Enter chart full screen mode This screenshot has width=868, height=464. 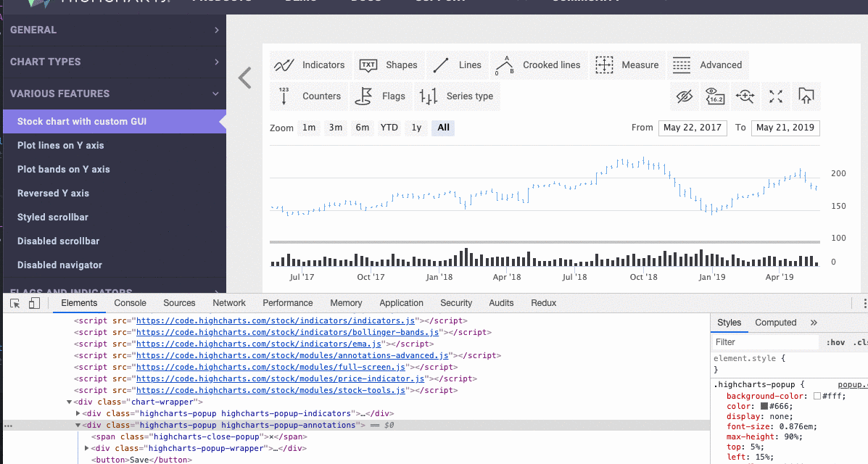775,96
